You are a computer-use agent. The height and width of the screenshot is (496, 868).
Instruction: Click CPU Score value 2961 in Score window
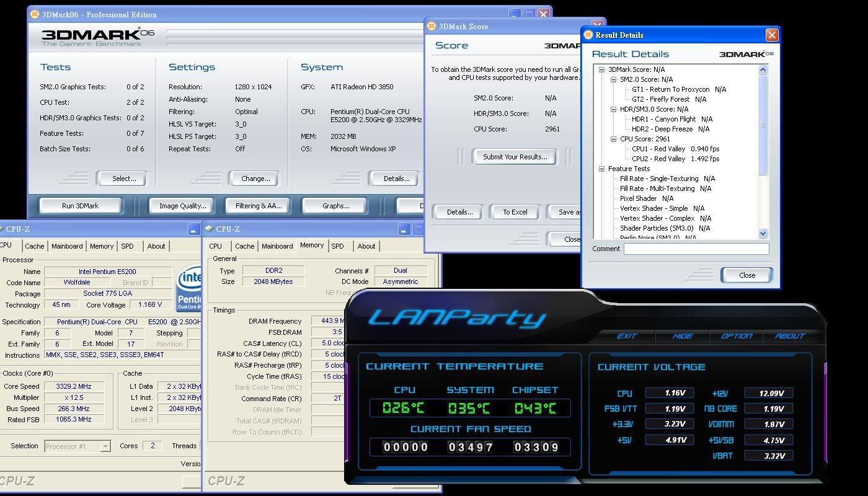(552, 129)
